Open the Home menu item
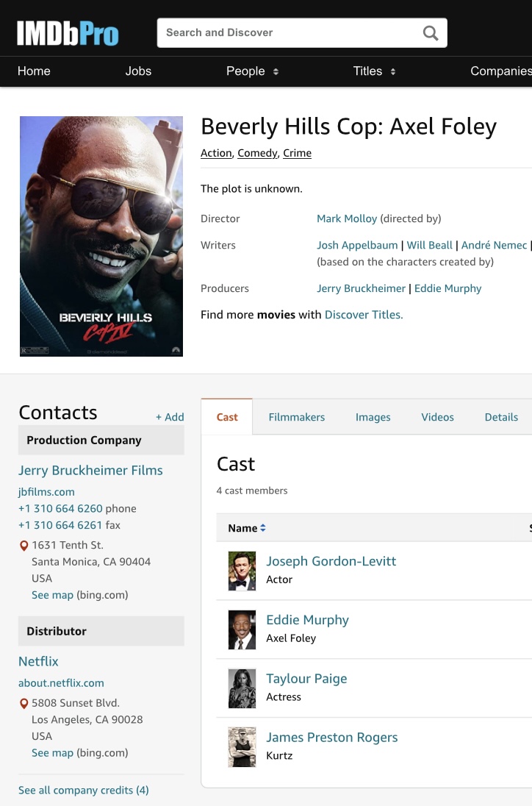The width and height of the screenshot is (532, 806). [x=34, y=71]
